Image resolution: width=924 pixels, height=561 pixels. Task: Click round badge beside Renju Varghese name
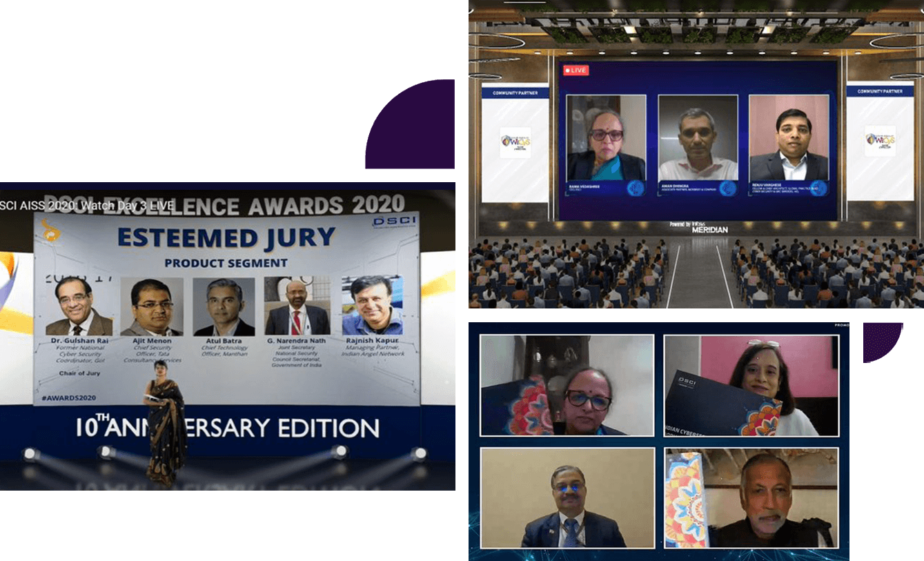point(818,188)
